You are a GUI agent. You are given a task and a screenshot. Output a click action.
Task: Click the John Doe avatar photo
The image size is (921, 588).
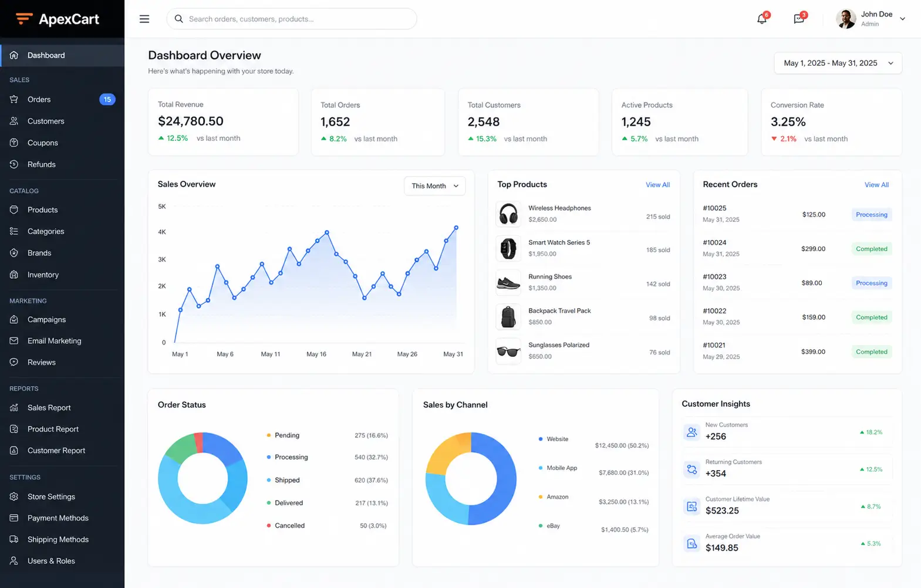(846, 19)
